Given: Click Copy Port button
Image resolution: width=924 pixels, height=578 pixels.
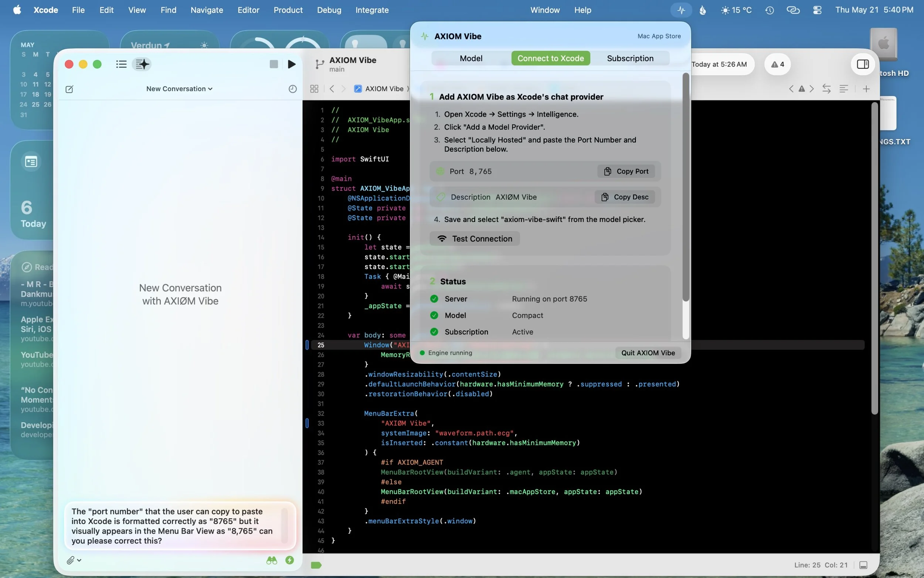Looking at the screenshot, I should tap(626, 171).
